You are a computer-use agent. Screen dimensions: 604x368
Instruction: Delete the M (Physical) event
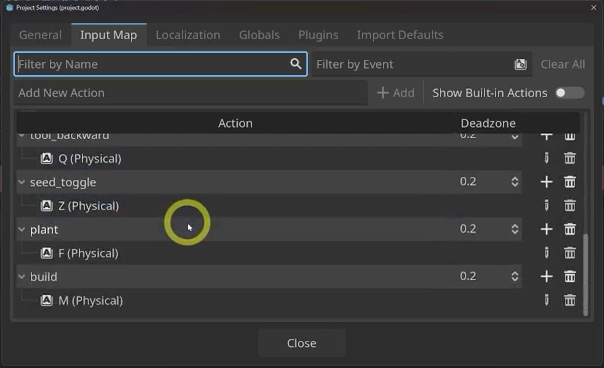[570, 300]
